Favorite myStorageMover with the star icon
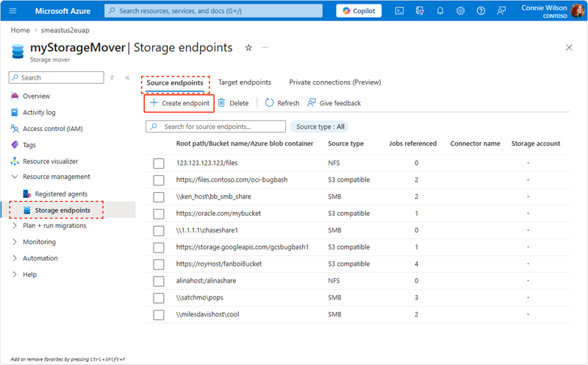Image resolution: width=588 pixels, height=365 pixels. pos(248,48)
